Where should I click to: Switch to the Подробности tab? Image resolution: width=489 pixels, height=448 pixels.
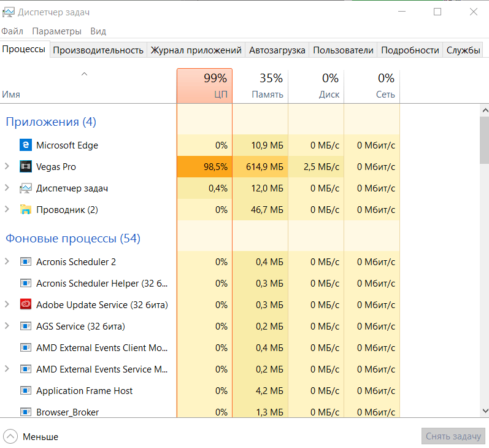410,50
